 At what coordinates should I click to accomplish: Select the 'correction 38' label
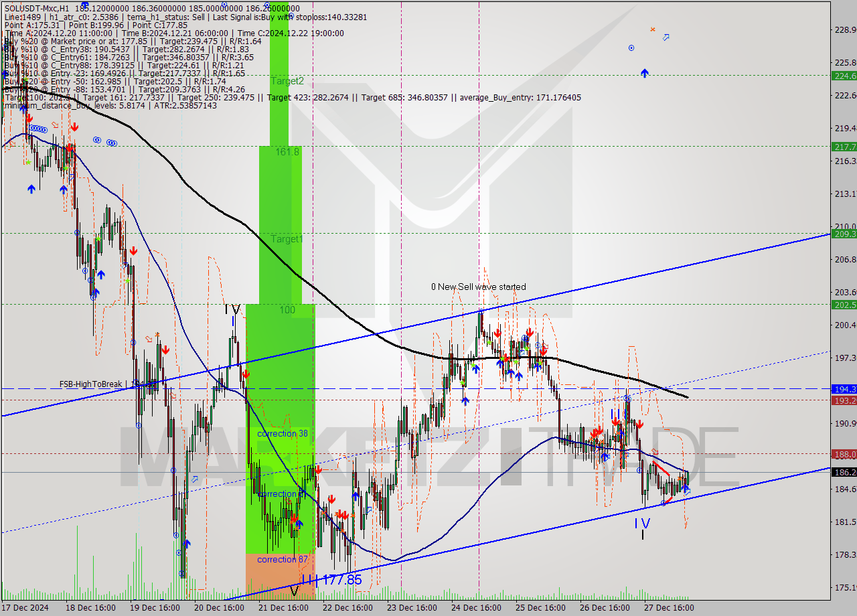[283, 433]
